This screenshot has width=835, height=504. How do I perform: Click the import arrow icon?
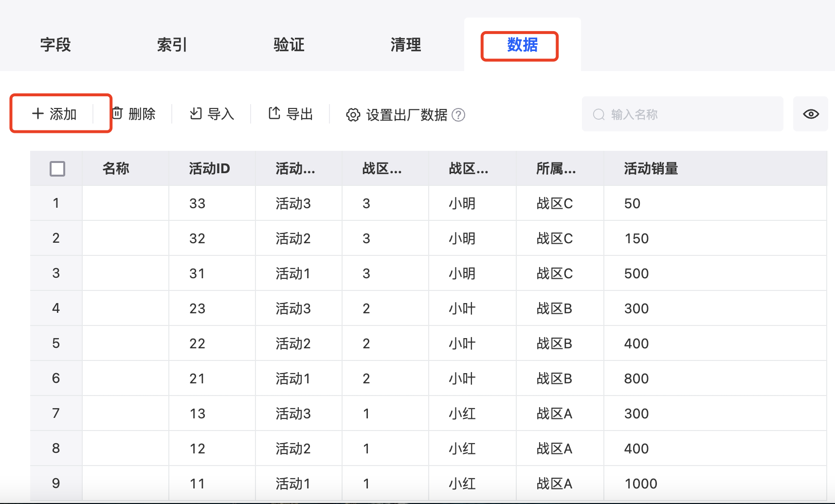(x=196, y=113)
